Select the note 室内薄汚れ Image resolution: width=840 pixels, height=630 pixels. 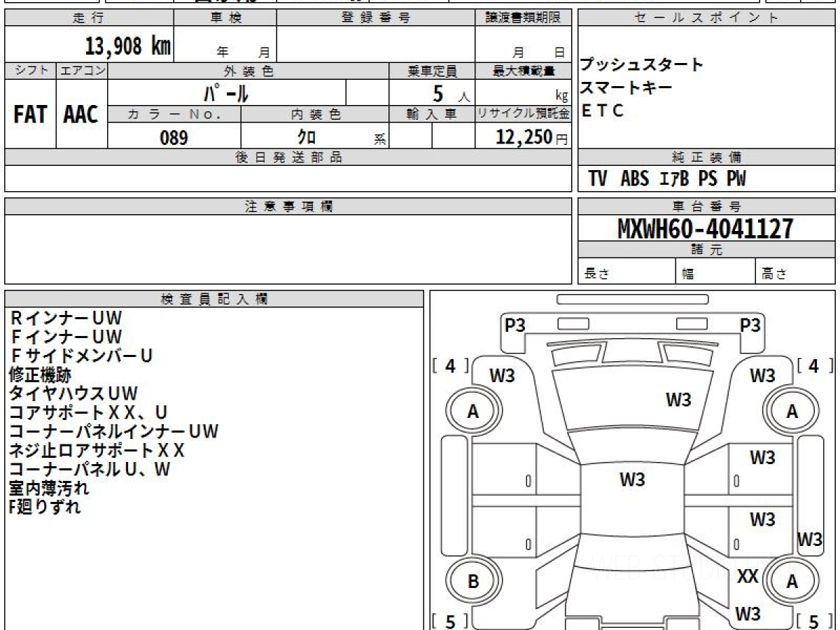click(x=49, y=488)
